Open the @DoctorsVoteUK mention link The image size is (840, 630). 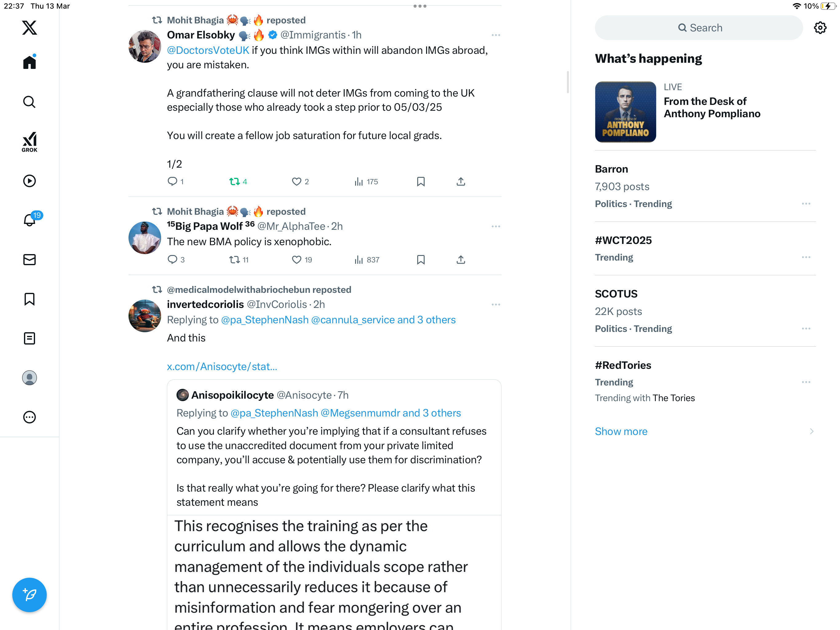point(208,50)
